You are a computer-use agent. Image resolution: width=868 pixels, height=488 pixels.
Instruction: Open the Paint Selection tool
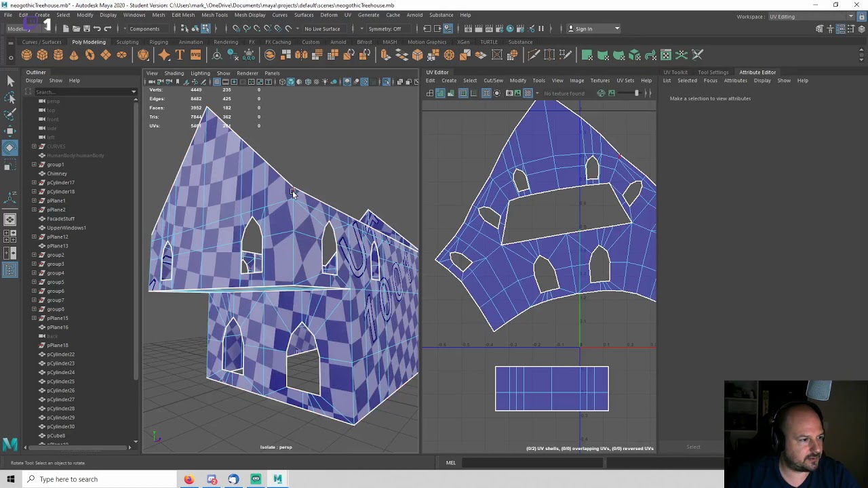coord(9,115)
